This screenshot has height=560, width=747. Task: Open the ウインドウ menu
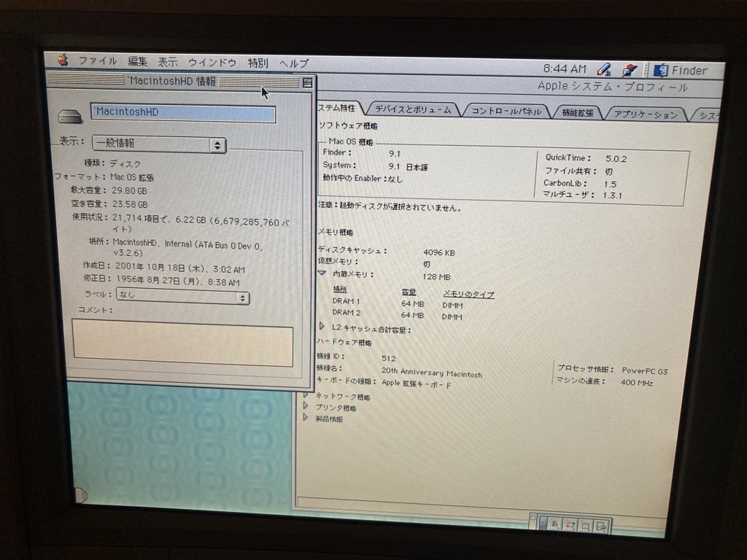(x=212, y=63)
